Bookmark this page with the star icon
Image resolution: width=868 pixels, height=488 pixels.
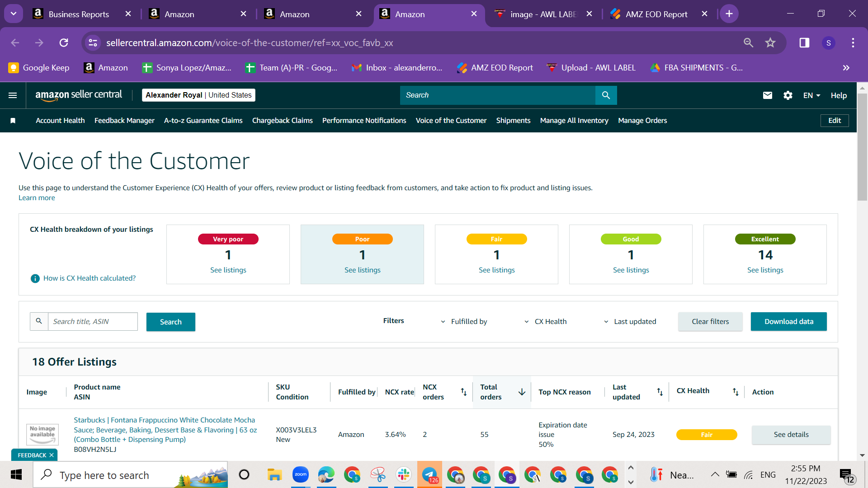(770, 43)
